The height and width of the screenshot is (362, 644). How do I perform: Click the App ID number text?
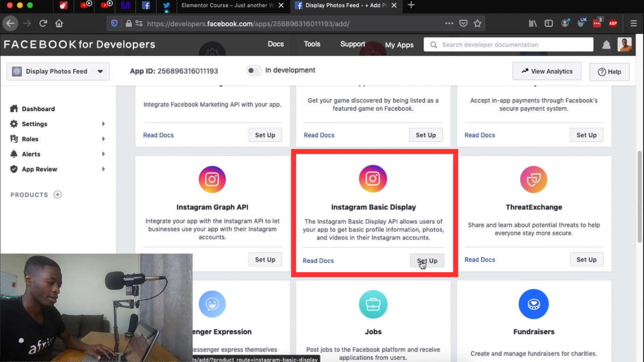tap(188, 71)
